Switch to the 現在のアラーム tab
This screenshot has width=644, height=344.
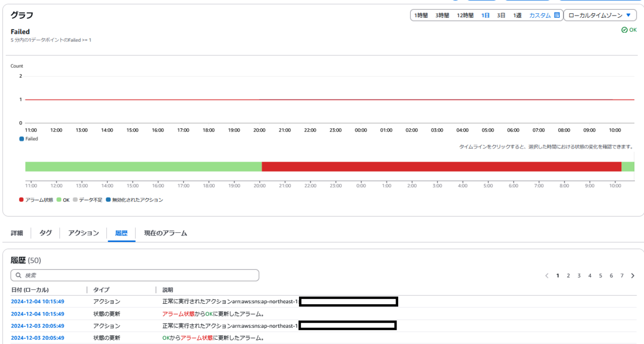(166, 233)
